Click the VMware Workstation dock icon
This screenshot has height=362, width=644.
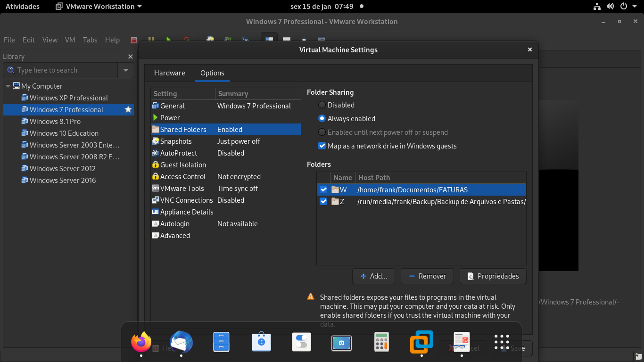(x=421, y=342)
